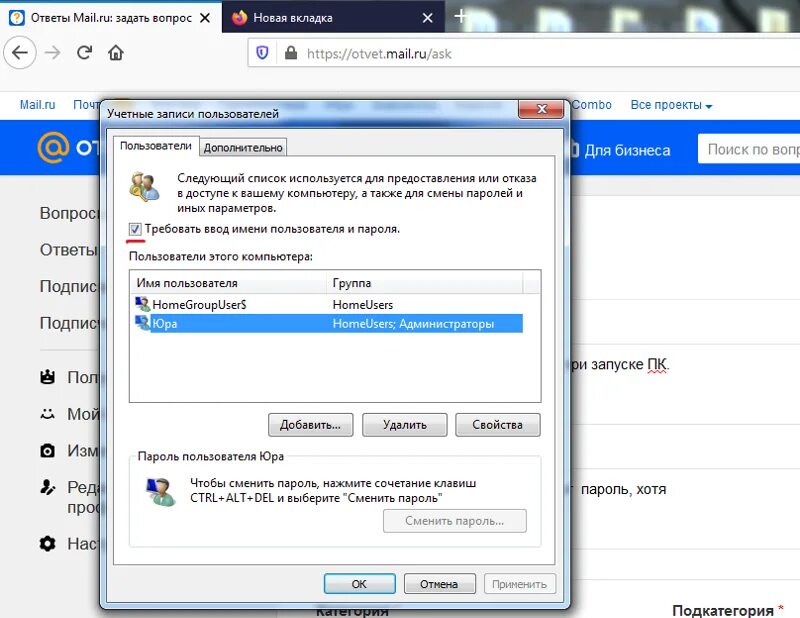Viewport: 800px width, 618px height.
Task: Click HomeUsers group cell of HomeGroupUser$
Action: pos(363,305)
